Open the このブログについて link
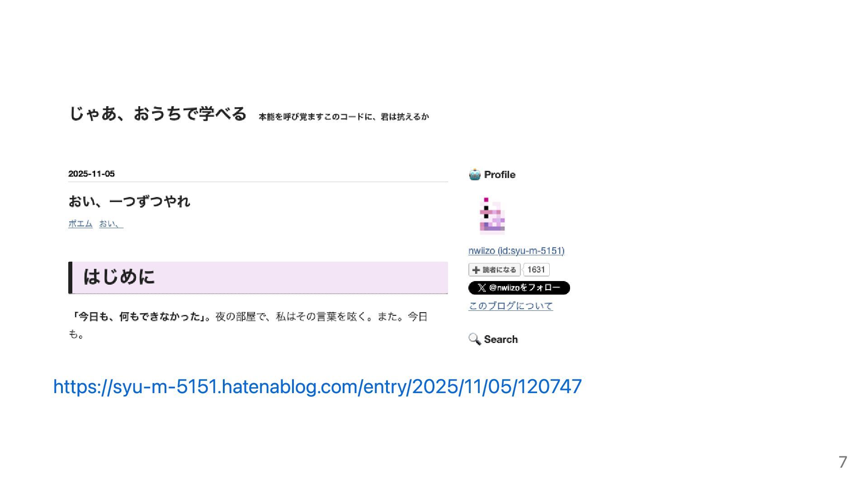This screenshot has height=488, width=868. point(511,306)
